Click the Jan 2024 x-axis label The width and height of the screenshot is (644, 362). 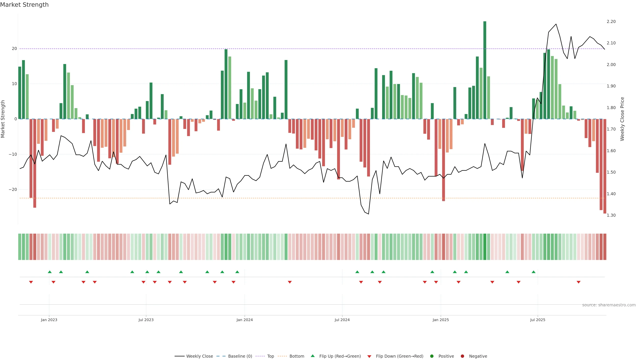[245, 320]
